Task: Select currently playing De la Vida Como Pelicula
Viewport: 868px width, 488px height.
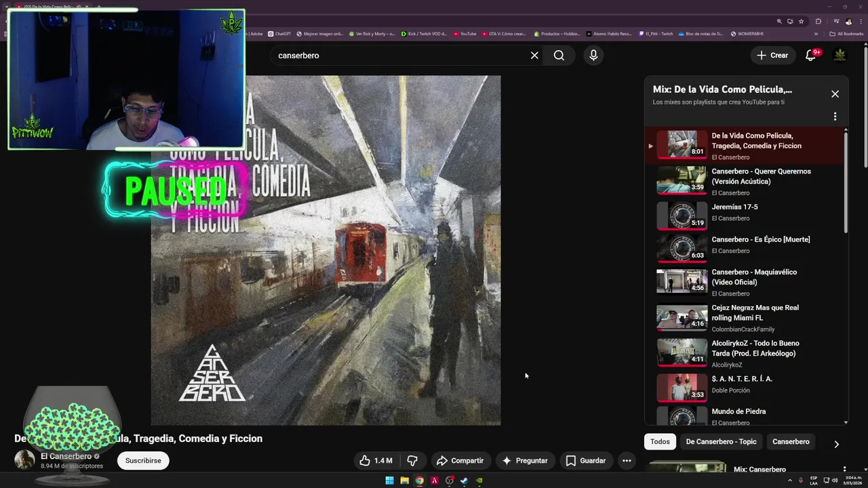Action: 745,145
